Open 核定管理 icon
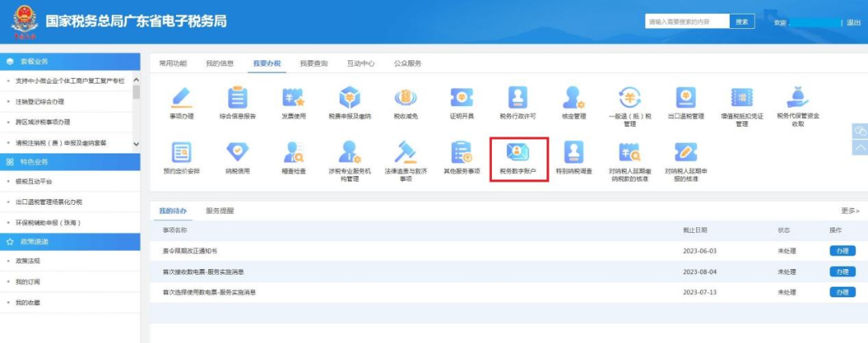The image size is (868, 343). (x=574, y=98)
